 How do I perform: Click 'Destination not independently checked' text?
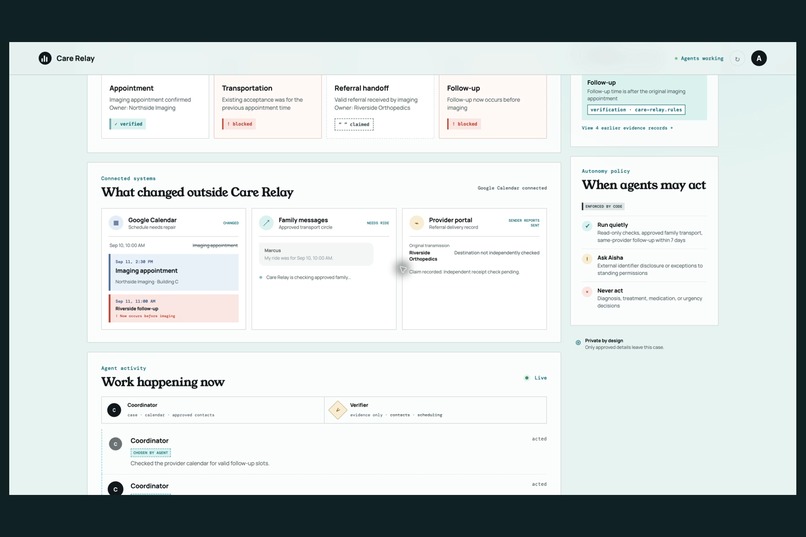(497, 253)
